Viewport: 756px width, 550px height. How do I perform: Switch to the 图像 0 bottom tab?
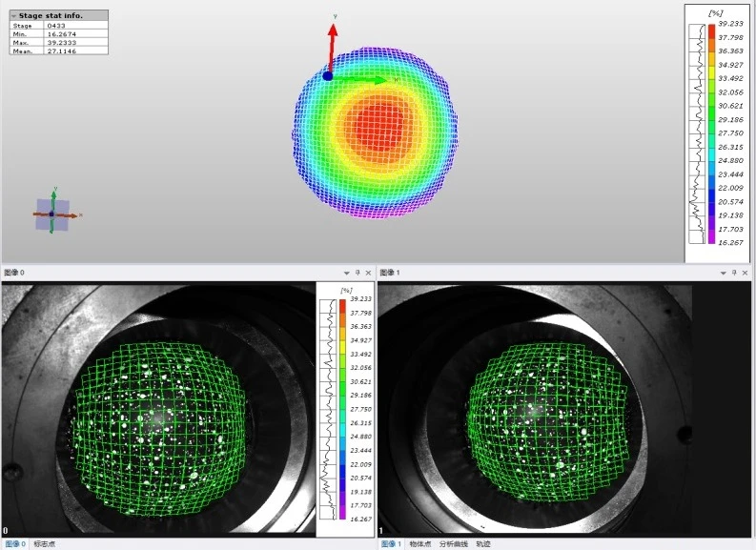[x=15, y=543]
